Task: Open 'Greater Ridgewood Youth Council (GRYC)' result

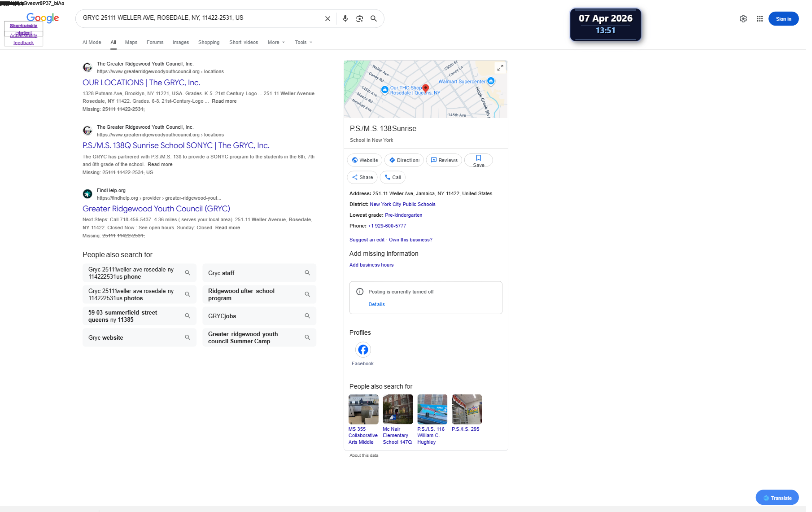Action: click(156, 209)
